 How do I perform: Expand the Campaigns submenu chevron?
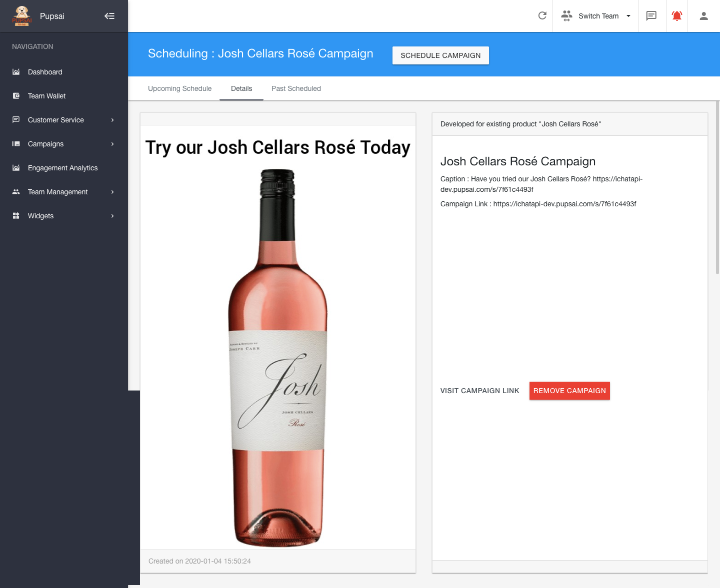[x=112, y=144]
